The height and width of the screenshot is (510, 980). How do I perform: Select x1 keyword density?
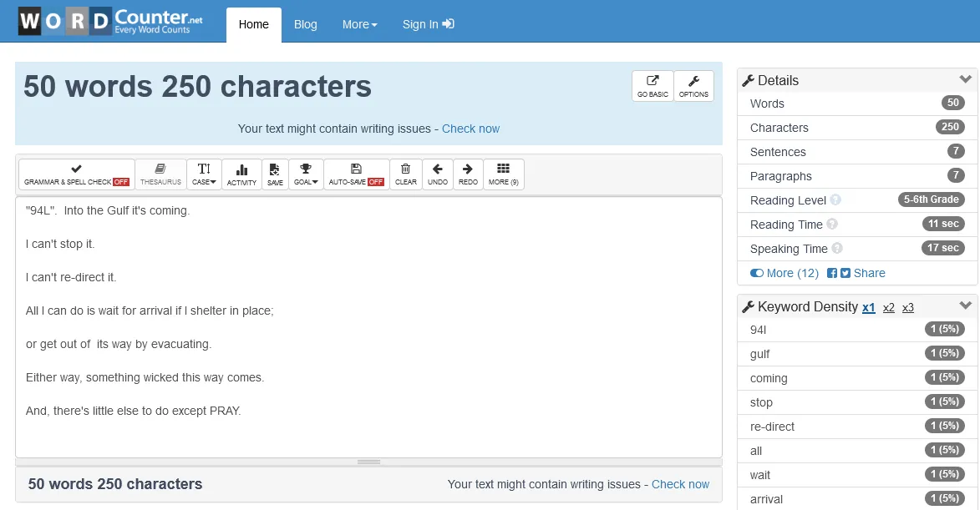click(x=869, y=307)
